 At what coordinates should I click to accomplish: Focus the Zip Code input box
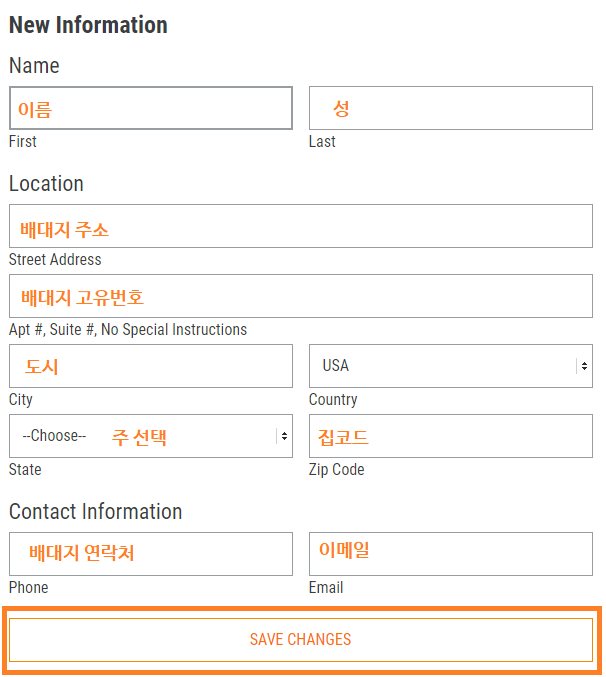pyautogui.click(x=451, y=436)
